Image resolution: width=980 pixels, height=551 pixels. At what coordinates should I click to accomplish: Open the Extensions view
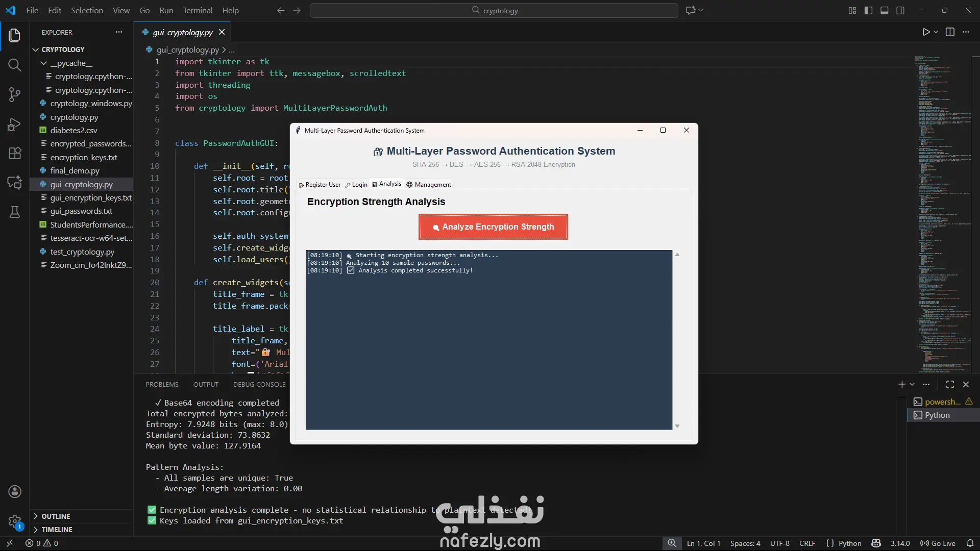(14, 153)
